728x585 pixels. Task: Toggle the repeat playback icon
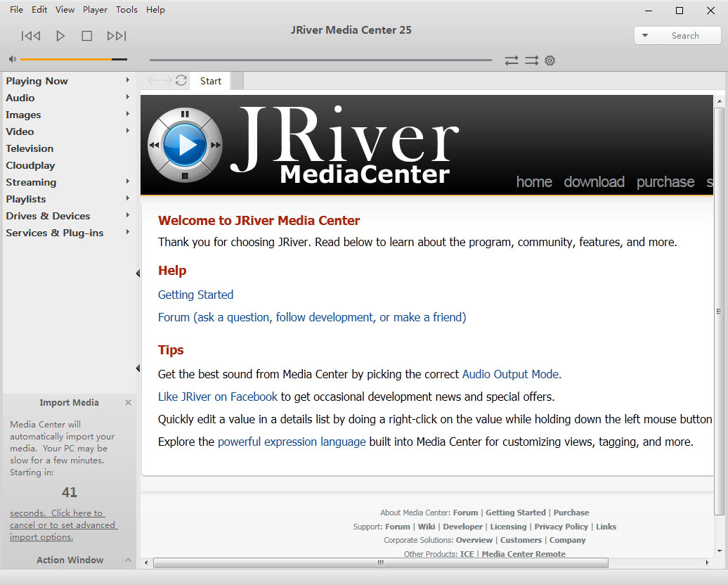pos(512,61)
